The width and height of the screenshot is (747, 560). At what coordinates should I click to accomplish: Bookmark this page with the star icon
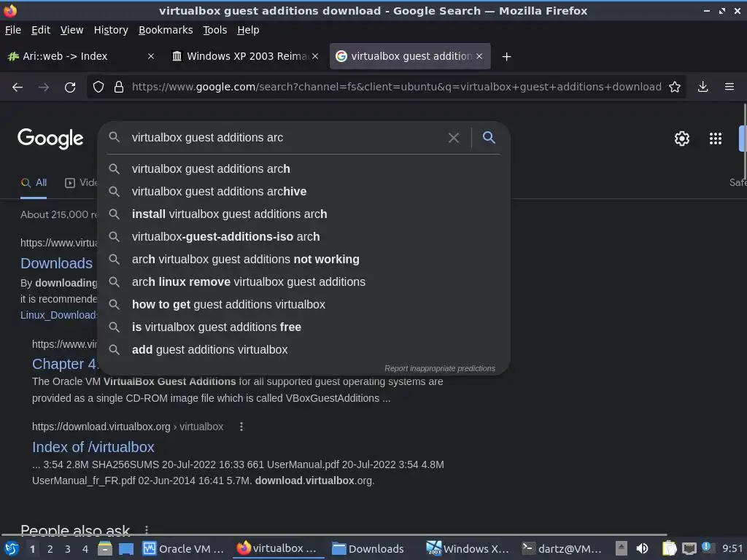pos(675,87)
